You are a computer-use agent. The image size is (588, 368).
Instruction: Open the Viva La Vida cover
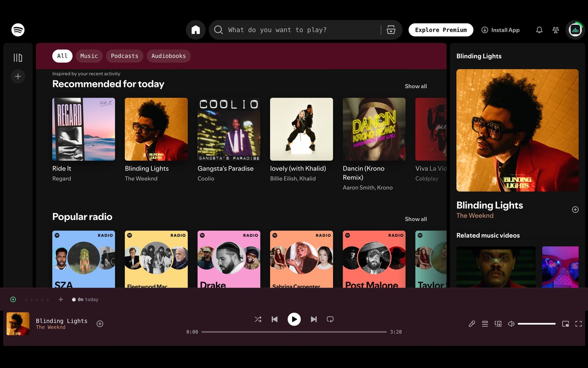[431, 129]
